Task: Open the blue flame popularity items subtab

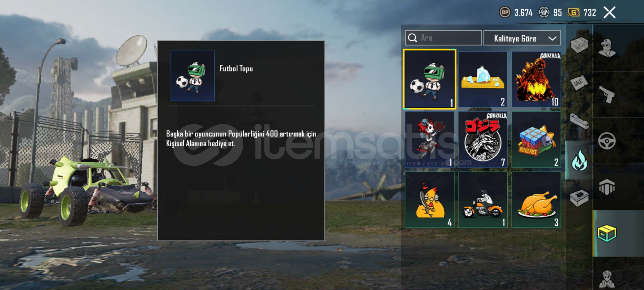Action: pos(579,160)
